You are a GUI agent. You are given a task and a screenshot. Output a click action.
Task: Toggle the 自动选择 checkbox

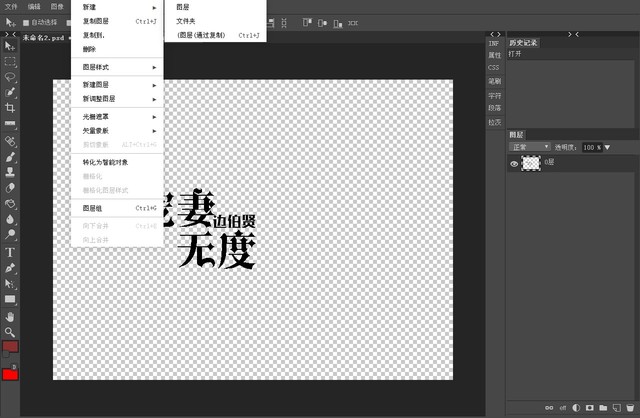25,21
